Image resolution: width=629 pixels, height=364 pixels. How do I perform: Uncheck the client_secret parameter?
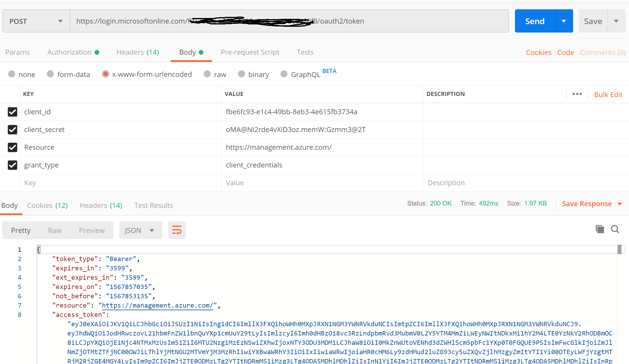tap(13, 130)
